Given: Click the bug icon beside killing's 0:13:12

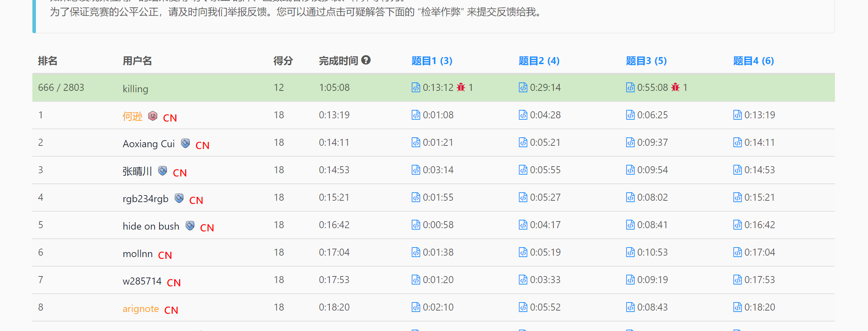Looking at the screenshot, I should (461, 87).
